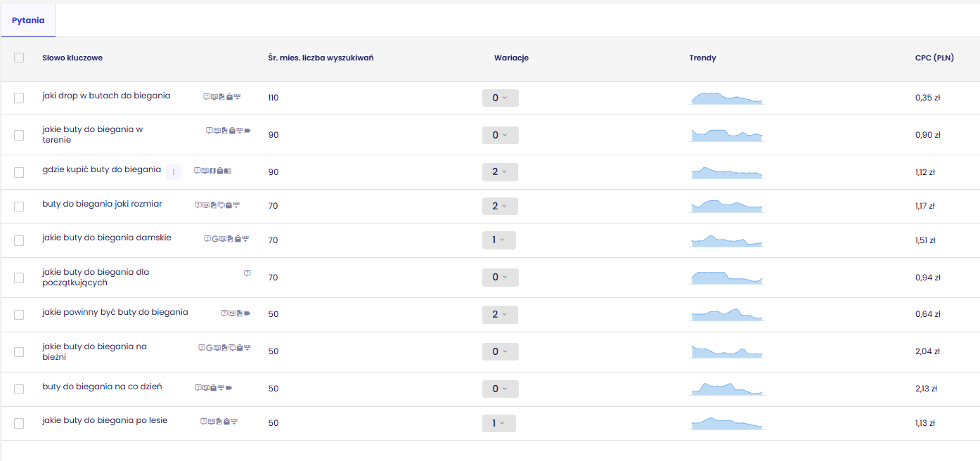This screenshot has height=461, width=980.
Task: Sort by 'Śr. mies. liczba wyszukiwań' column header
Action: 321,58
